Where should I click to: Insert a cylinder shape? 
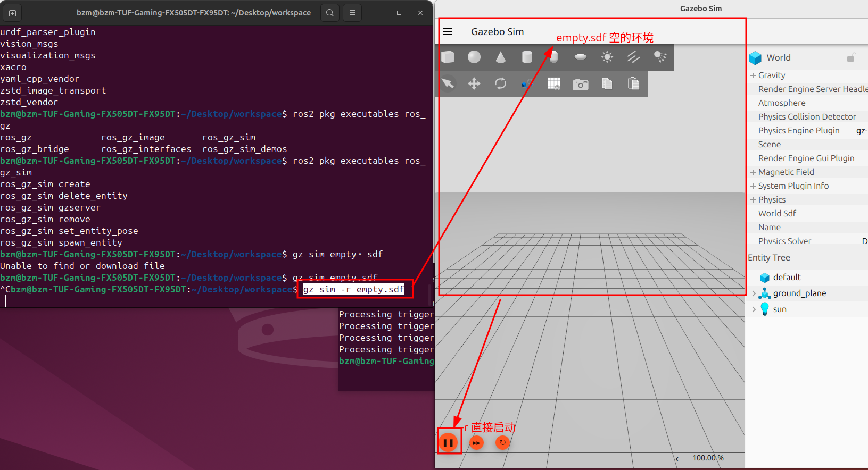pos(527,57)
